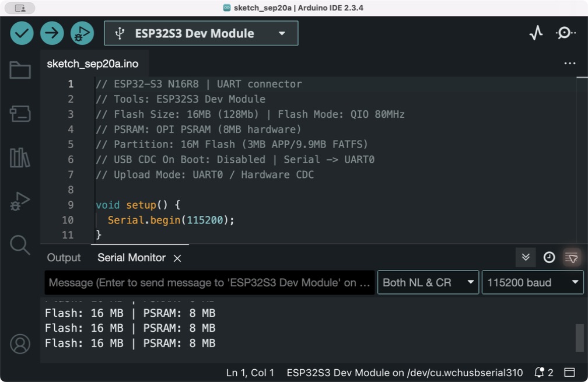This screenshot has height=382, width=588.
Task: Click the USB icon in the board selector
Action: (120, 33)
